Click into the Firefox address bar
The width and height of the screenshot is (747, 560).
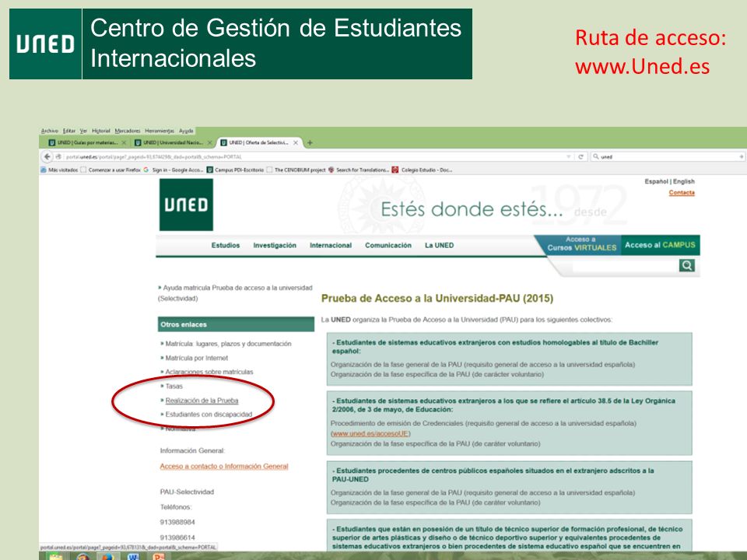click(314, 156)
